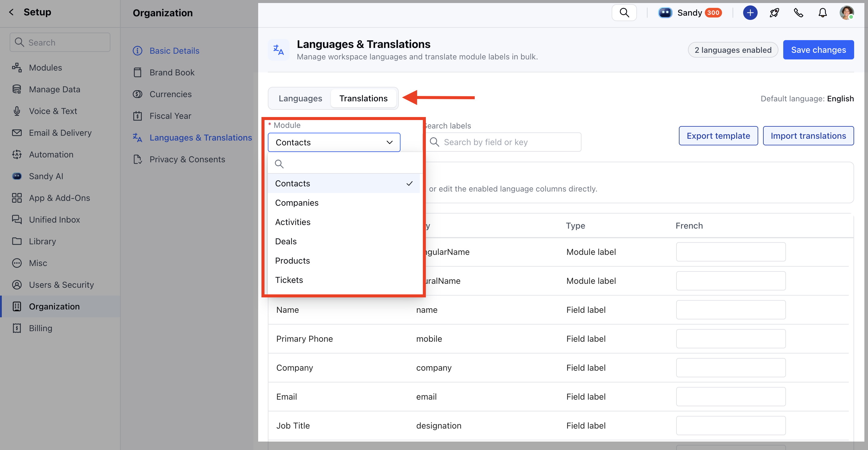Click French input for Name row
This screenshot has width=868, height=450.
click(x=730, y=310)
